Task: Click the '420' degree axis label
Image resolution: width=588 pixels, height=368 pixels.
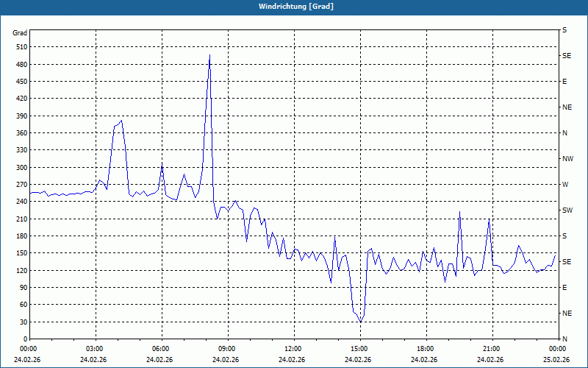Action: point(22,99)
